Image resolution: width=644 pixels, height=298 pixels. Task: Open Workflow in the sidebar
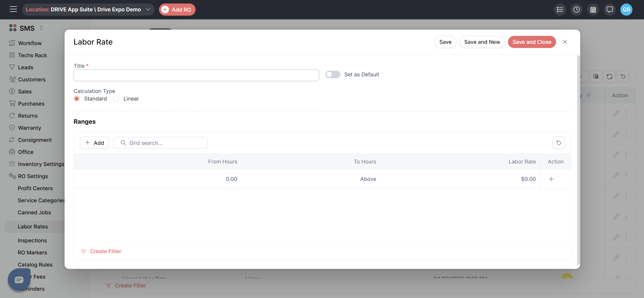pyautogui.click(x=30, y=43)
